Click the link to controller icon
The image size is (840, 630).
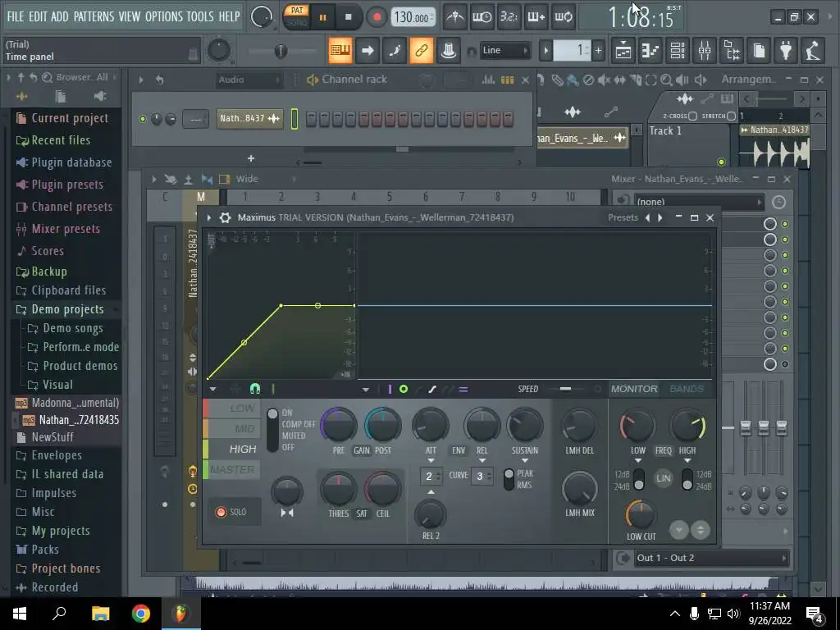(422, 51)
